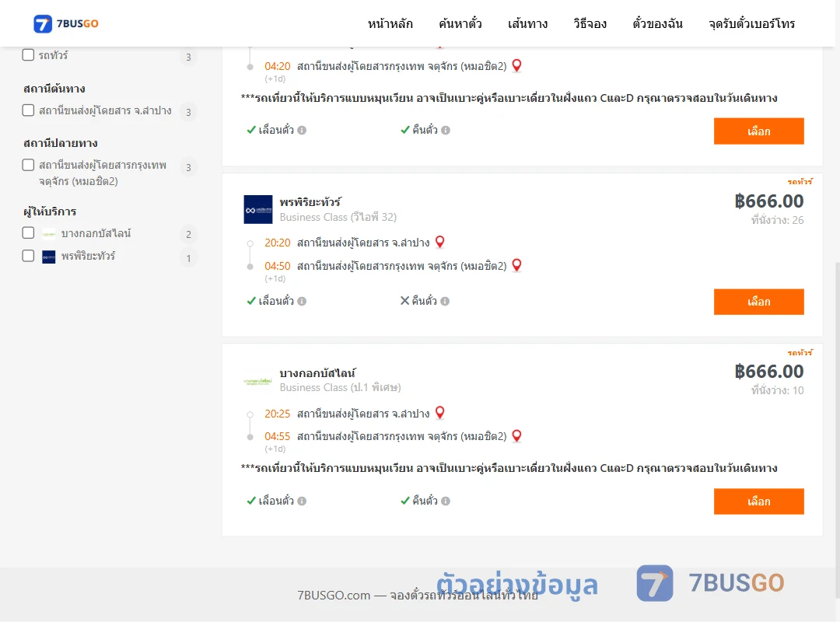Click พรพิริยะทัวร์ logo in operator filter
Image resolution: width=840 pixels, height=622 pixels.
(x=49, y=257)
